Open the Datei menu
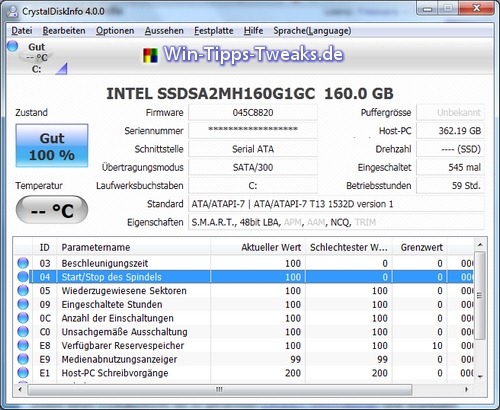 [x=22, y=31]
